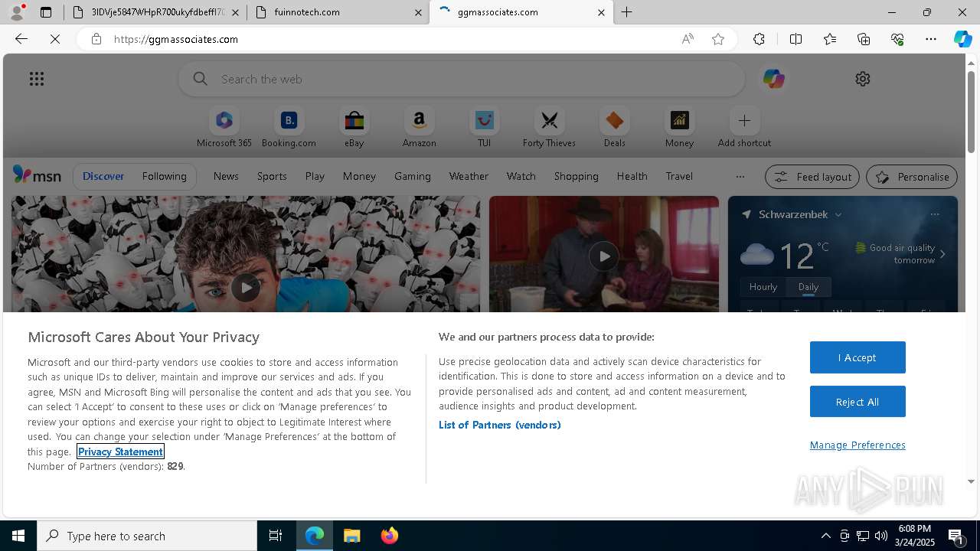Add this page to favorites
The width and height of the screenshot is (980, 551).
pyautogui.click(x=718, y=39)
